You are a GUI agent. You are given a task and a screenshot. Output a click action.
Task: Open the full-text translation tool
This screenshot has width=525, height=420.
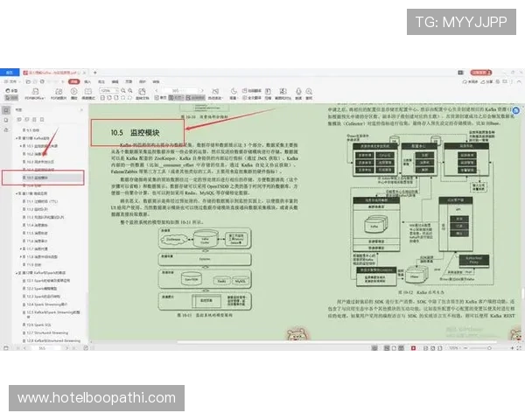(x=251, y=98)
